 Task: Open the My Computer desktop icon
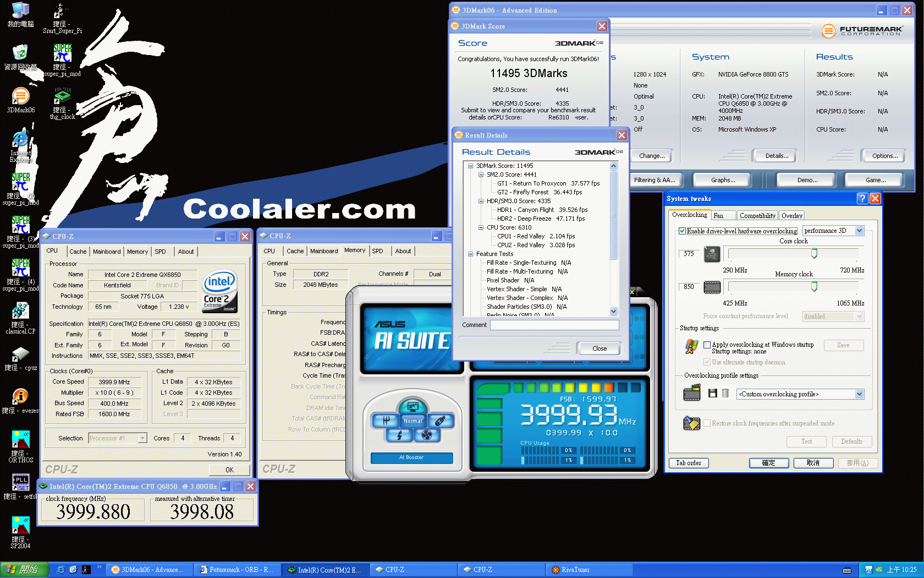pos(20,15)
